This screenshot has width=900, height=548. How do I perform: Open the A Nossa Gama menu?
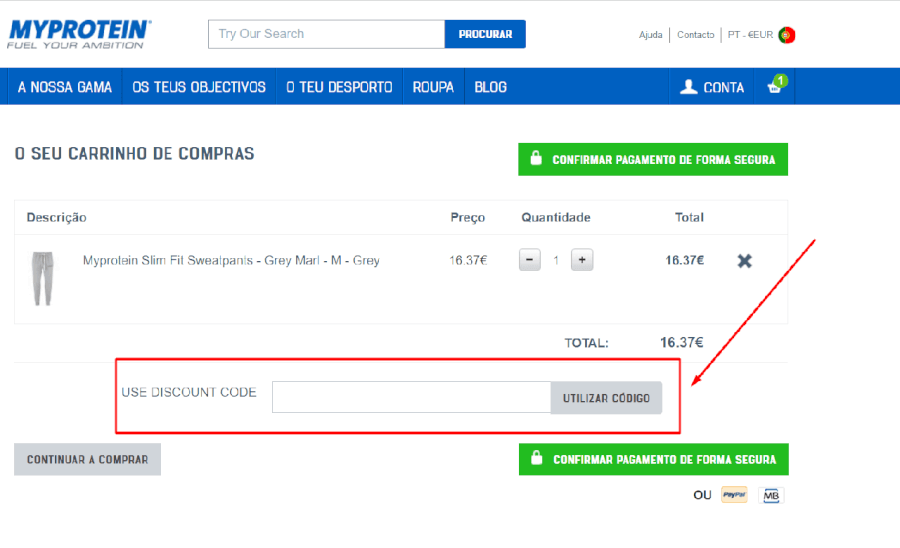pyautogui.click(x=65, y=87)
